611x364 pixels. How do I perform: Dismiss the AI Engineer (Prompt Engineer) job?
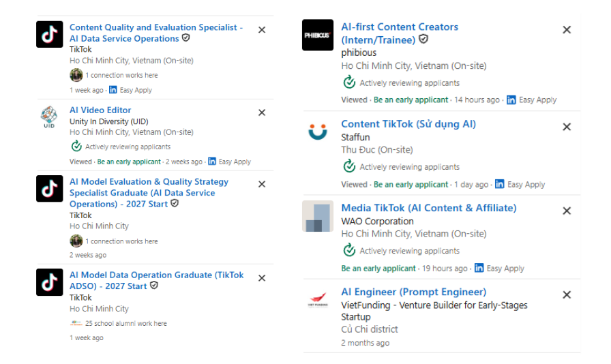[x=567, y=294]
